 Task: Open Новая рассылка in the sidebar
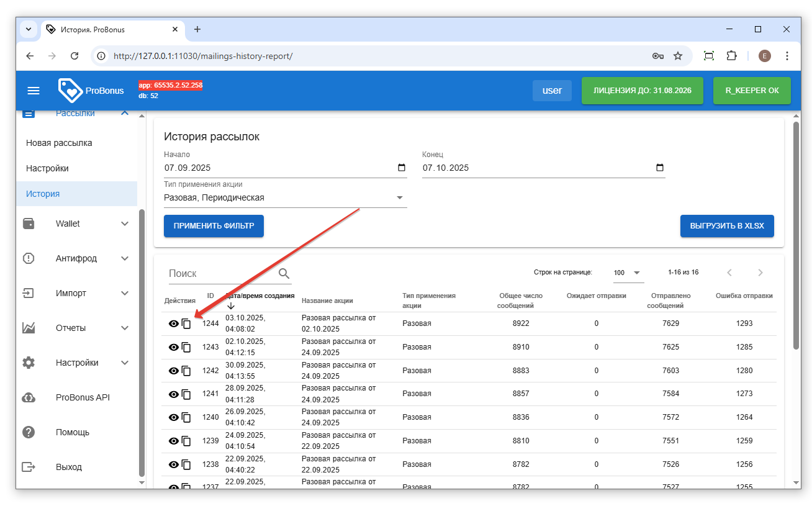point(59,143)
